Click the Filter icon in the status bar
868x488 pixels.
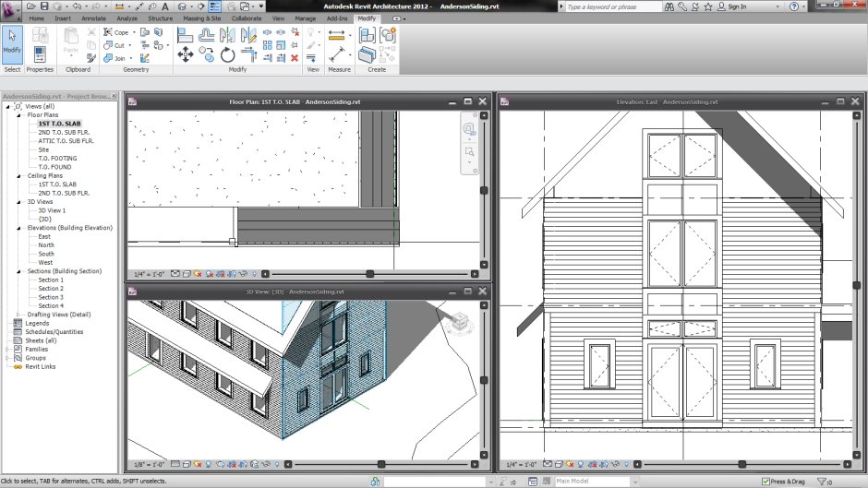822,482
